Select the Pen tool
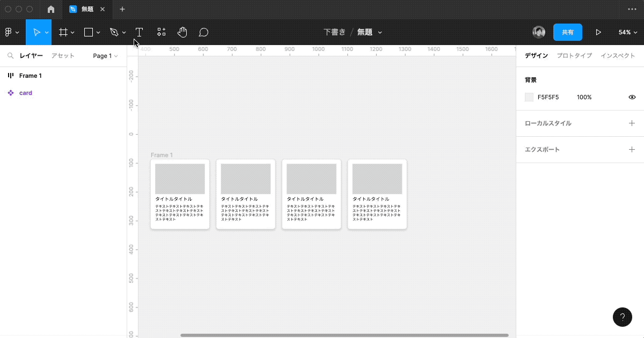Viewport: 644px width, 338px height. tap(114, 32)
